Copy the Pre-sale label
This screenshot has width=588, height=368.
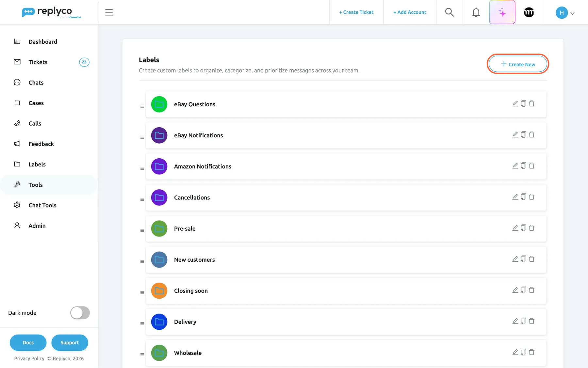click(523, 228)
